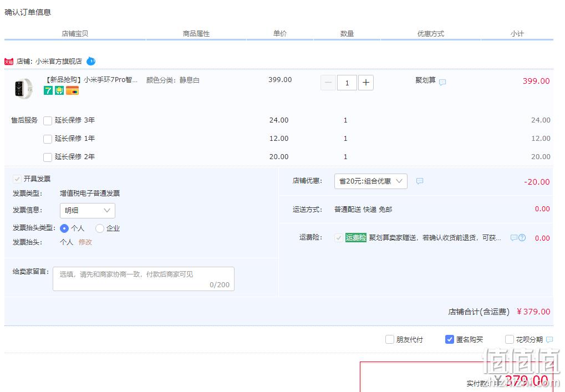Open the 小米官方旗舰店 store link

(58, 62)
